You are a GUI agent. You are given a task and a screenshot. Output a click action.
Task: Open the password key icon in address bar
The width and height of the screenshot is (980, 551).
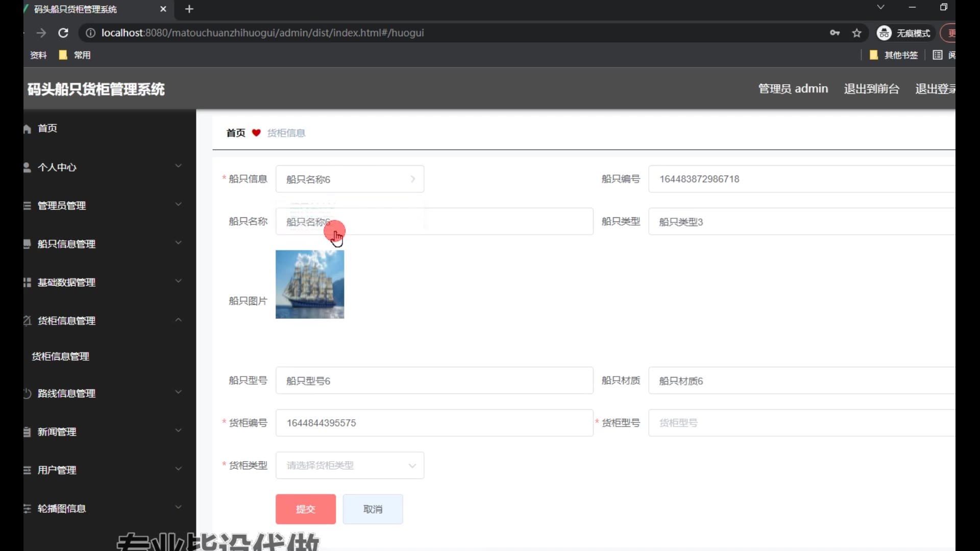pos(835,33)
